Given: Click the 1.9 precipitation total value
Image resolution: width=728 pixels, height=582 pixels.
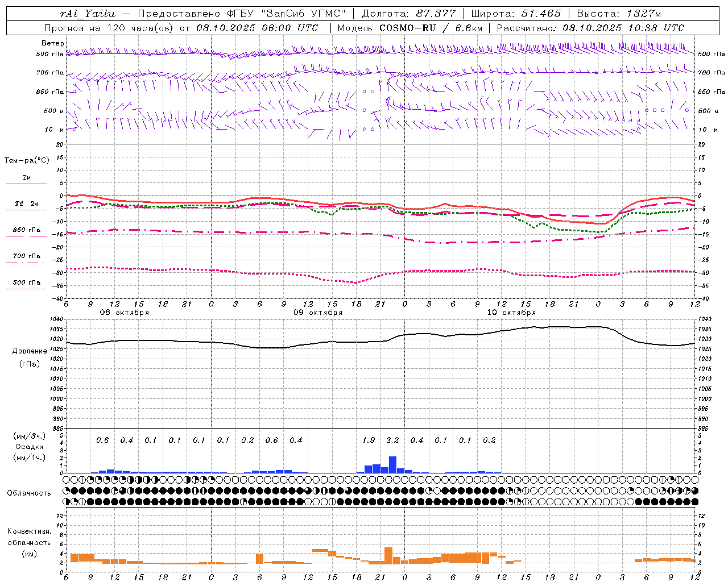Looking at the screenshot, I should [369, 440].
